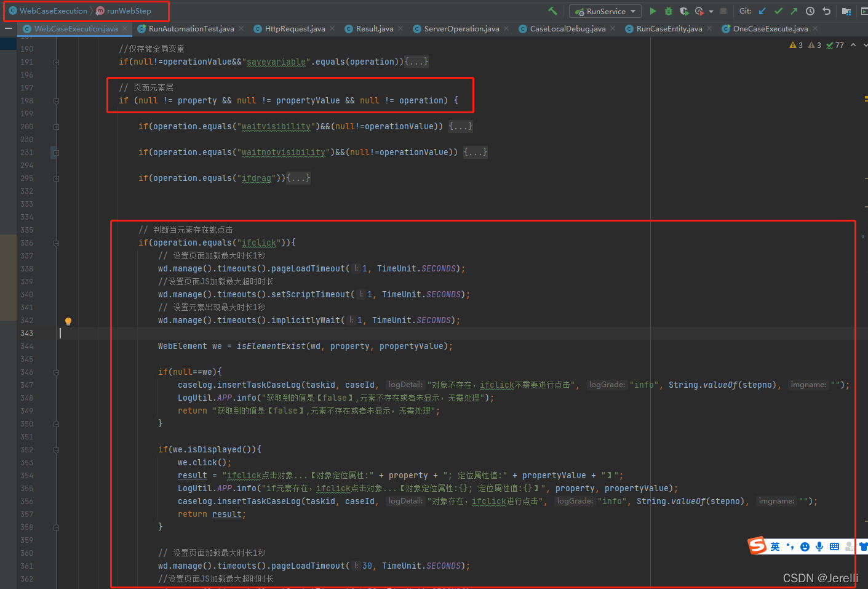Open emoji panel in IME bar
The height and width of the screenshot is (589, 868).
[805, 547]
